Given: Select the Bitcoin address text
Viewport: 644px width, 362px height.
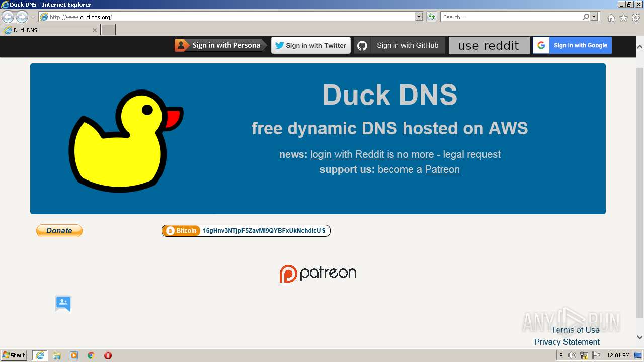Looking at the screenshot, I should click(x=264, y=231).
